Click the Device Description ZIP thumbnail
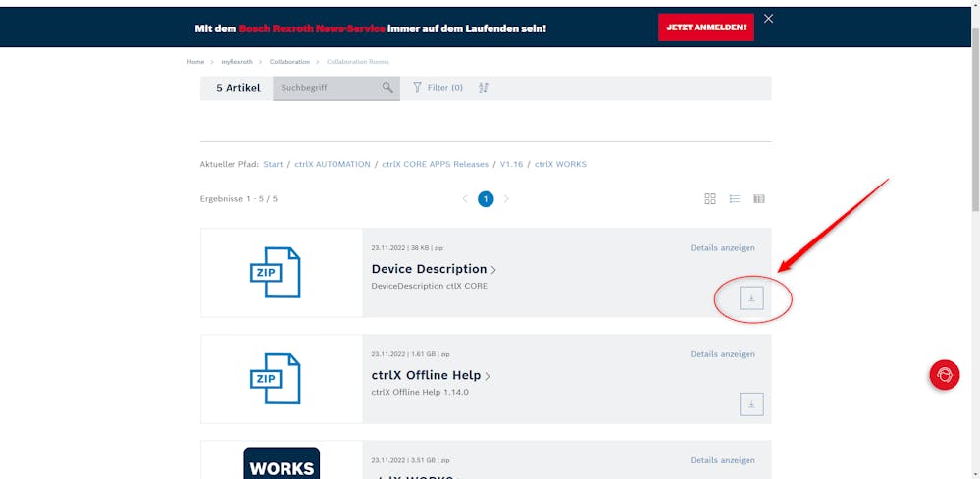Image resolution: width=980 pixels, height=479 pixels. 276,273
